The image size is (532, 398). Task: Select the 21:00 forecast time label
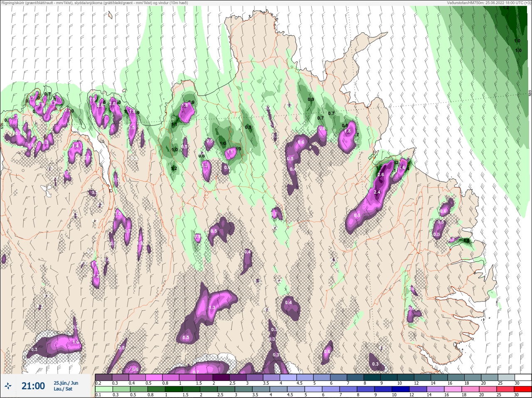(x=33, y=386)
